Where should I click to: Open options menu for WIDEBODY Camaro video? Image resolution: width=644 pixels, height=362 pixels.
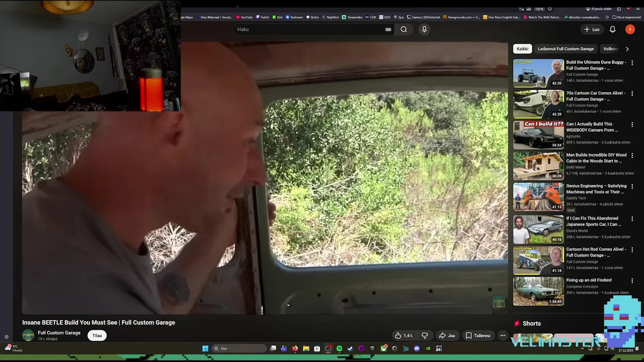click(632, 125)
